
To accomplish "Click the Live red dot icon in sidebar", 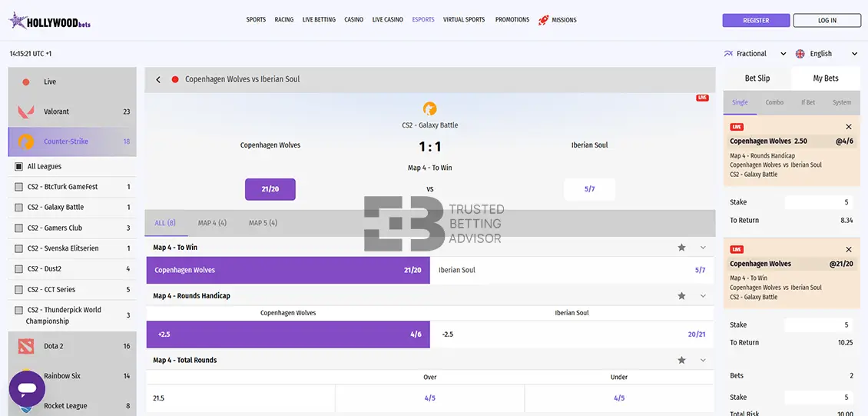I will 26,82.
